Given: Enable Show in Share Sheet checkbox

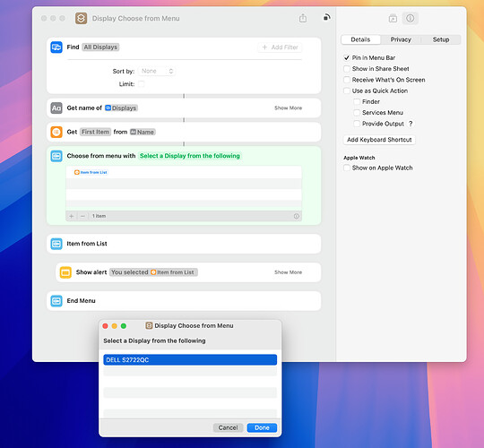Looking at the screenshot, I should pos(347,68).
